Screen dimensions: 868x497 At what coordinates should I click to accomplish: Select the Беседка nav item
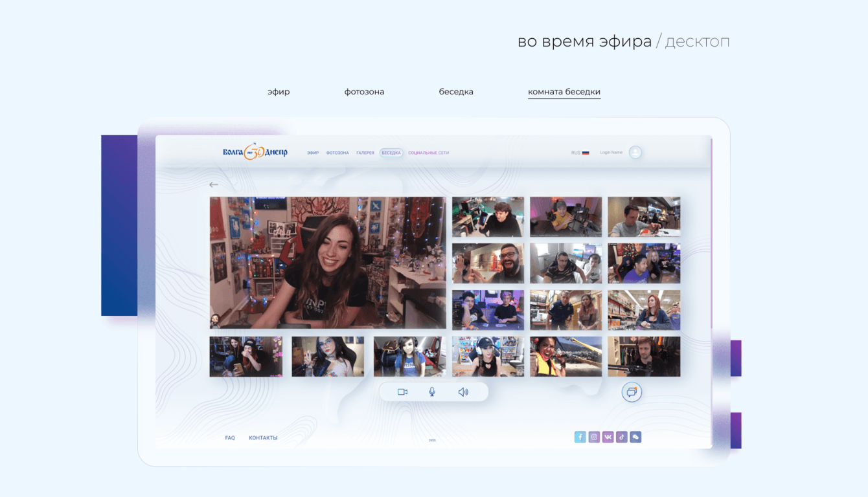(x=391, y=153)
